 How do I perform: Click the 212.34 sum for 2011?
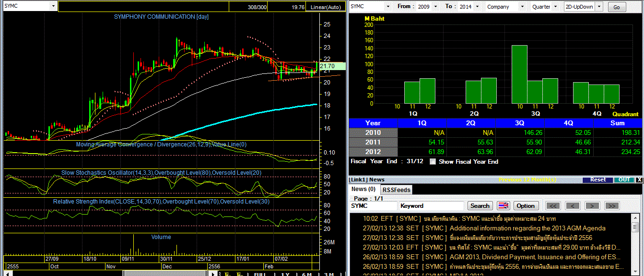point(630,142)
